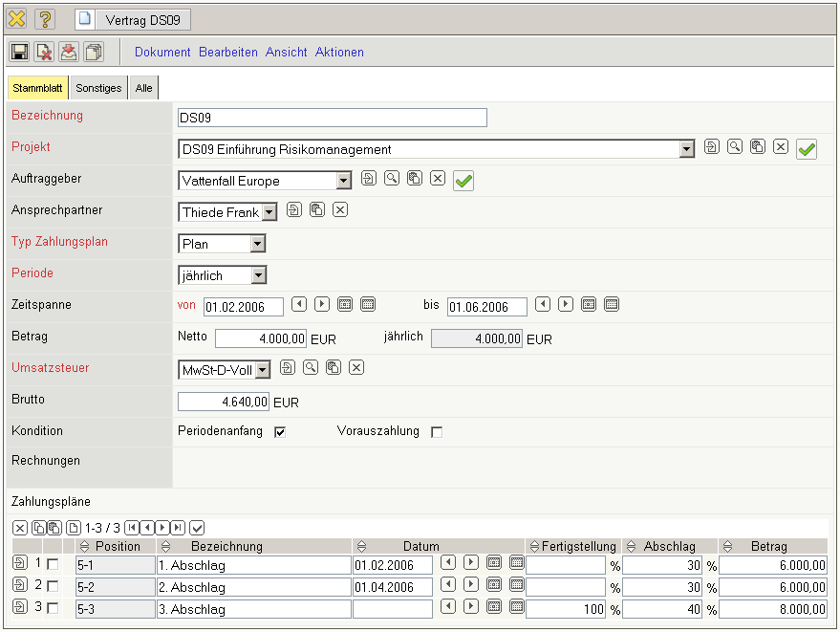Click the green checkmark next to Auftraggeber
This screenshot has width=840, height=632.
point(463,180)
